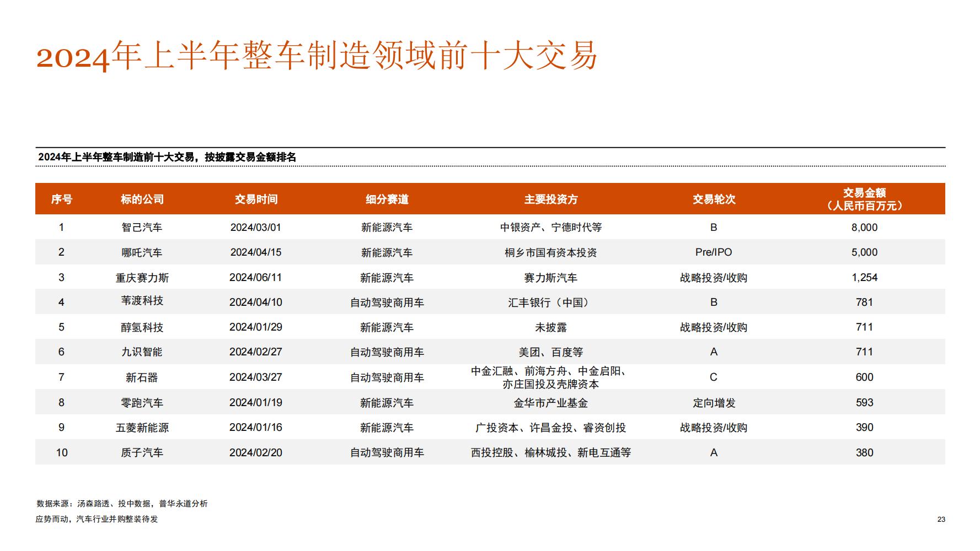980x551 pixels.
Task: Click round B in 智己汽车 row
Action: click(714, 228)
